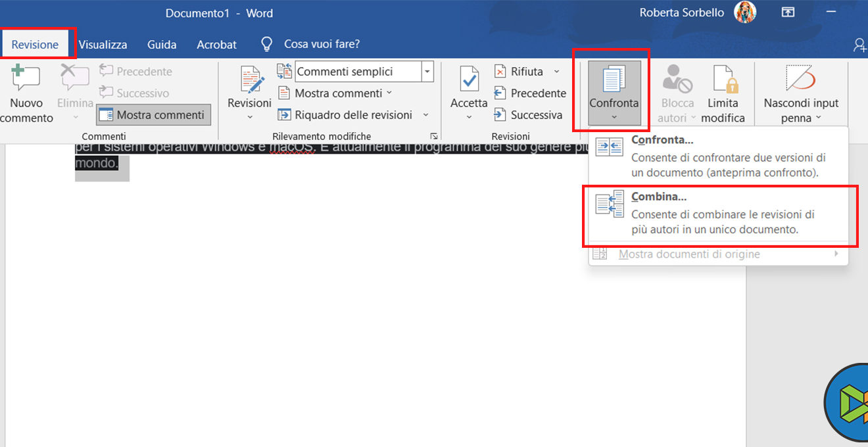
Task: Choose Confronta... from the dropdown menu
Action: 717,156
